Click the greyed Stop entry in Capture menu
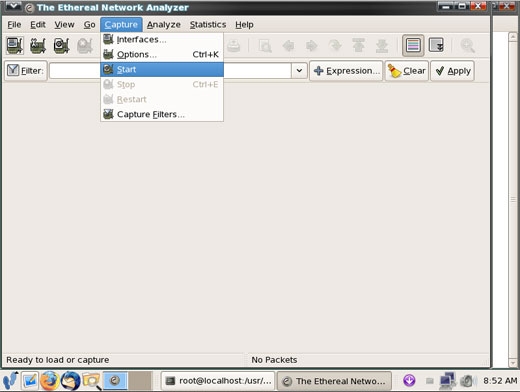 point(162,84)
